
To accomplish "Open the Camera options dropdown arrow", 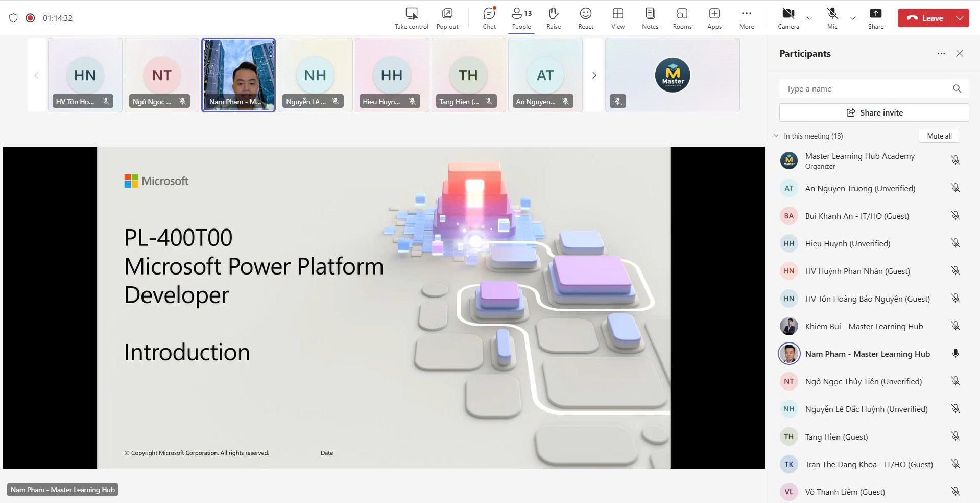I will (x=809, y=18).
